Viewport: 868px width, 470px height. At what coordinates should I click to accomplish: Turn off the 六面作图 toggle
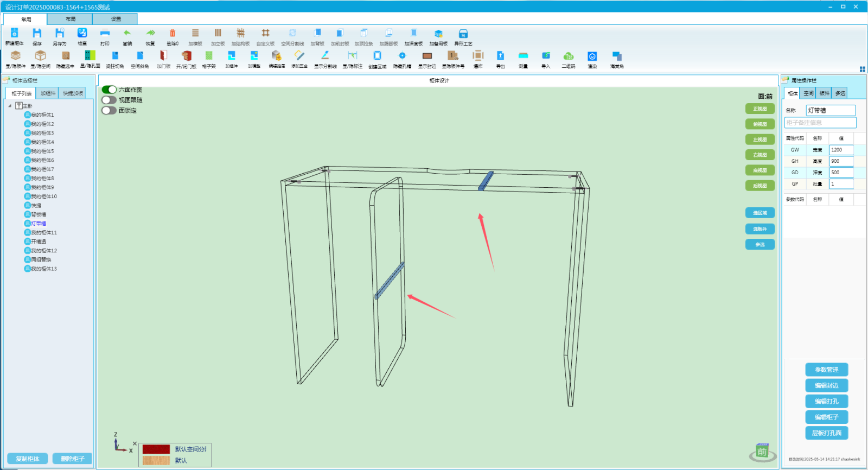109,90
